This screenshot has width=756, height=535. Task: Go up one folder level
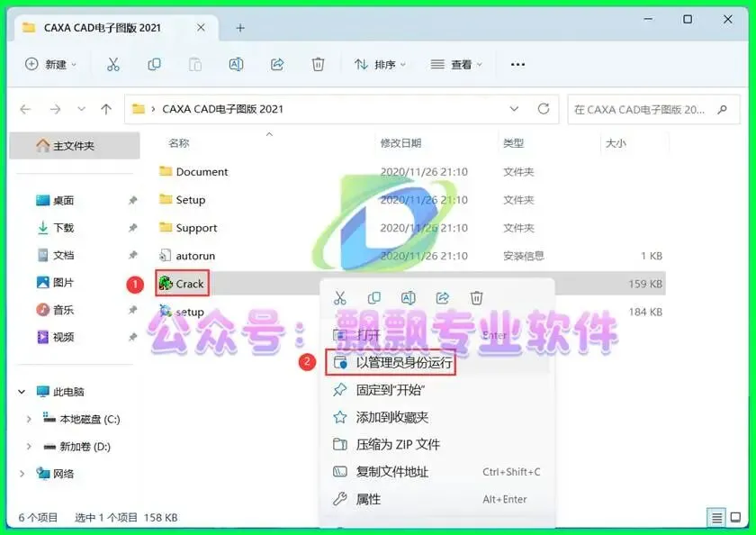[x=106, y=110]
